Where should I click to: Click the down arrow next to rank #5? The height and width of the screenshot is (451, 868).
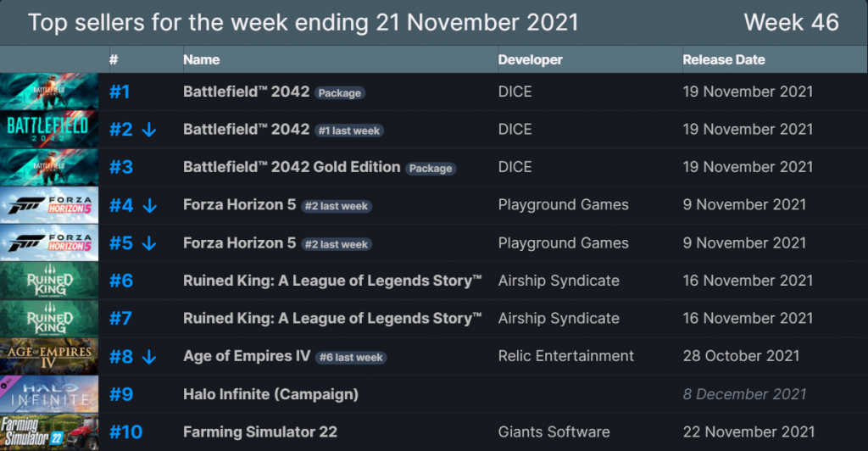(x=149, y=243)
